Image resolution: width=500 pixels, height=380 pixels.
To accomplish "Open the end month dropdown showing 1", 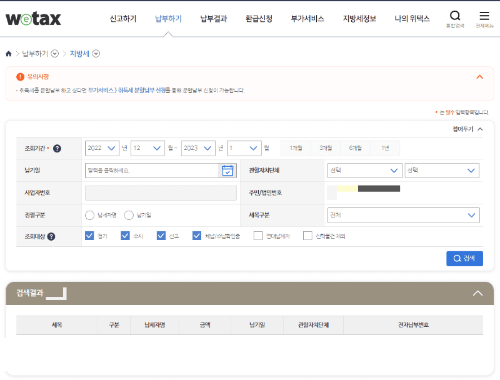I will pos(244,148).
